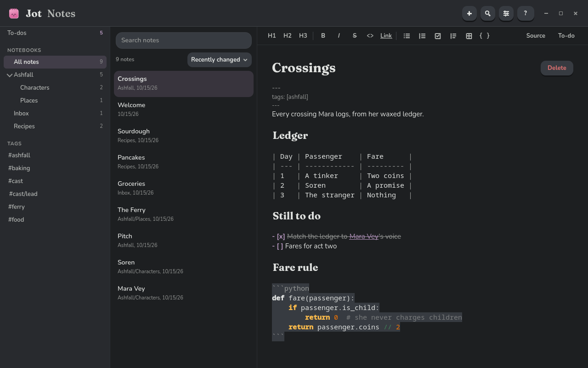
Task: Open the Inbox notebook
Action: (55, 114)
